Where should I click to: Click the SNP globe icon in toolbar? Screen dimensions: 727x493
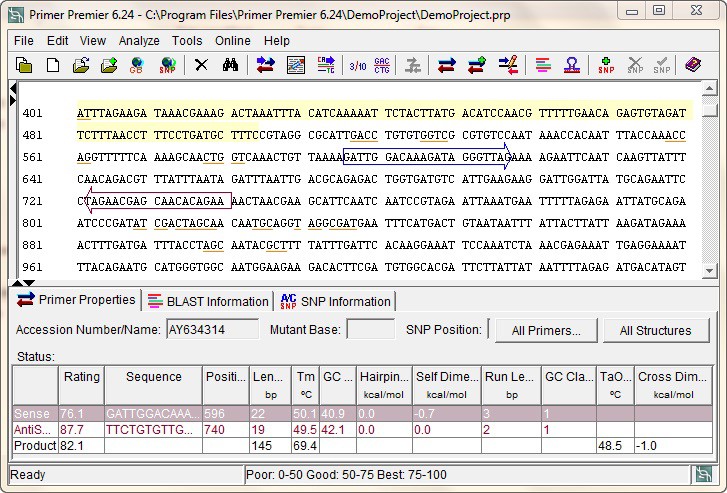167,65
